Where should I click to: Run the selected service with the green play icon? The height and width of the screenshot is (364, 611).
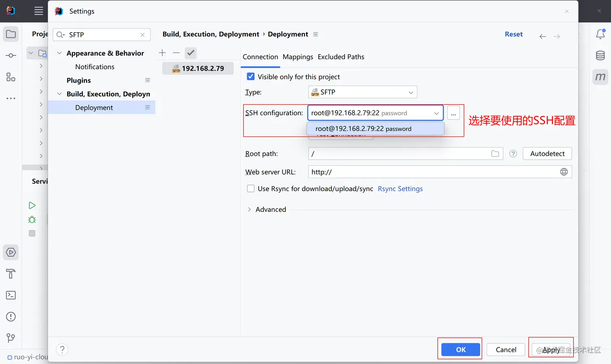[x=32, y=205]
